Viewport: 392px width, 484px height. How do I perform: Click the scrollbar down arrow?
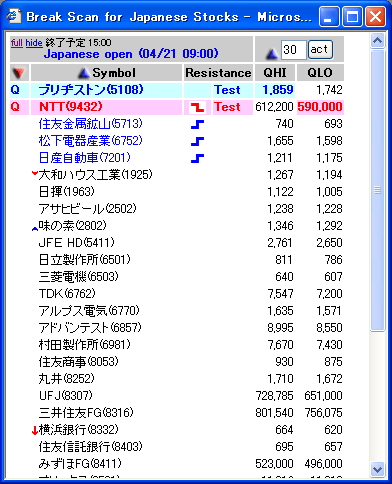coord(377,470)
